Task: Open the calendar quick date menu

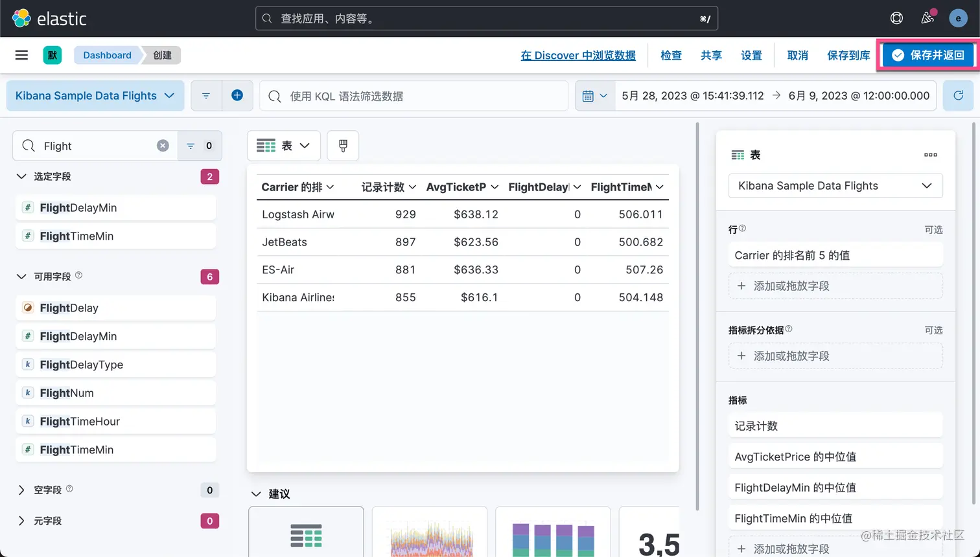Action: (x=594, y=96)
